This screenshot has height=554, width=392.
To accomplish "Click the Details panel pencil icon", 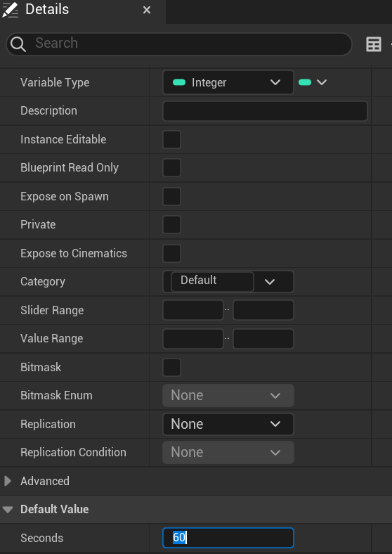I will pos(10,10).
